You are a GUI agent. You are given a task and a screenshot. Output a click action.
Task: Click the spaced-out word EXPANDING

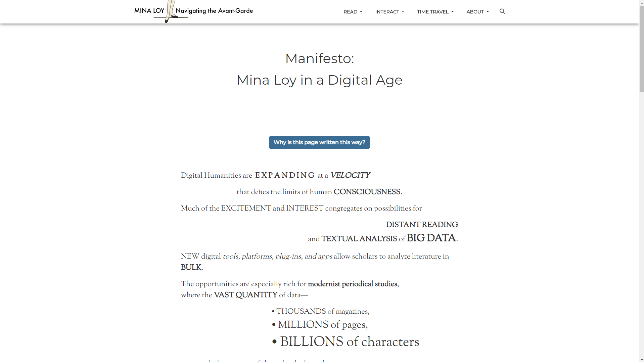point(285,176)
